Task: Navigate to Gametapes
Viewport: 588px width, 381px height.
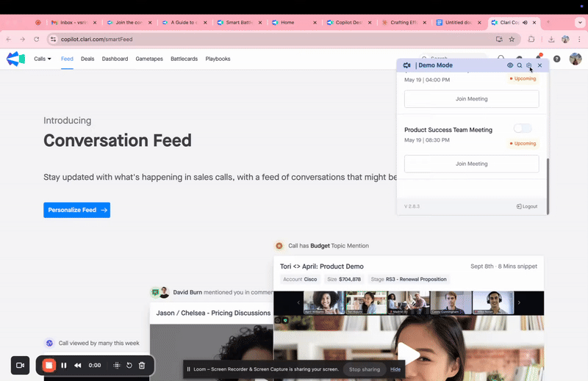Action: (x=149, y=59)
